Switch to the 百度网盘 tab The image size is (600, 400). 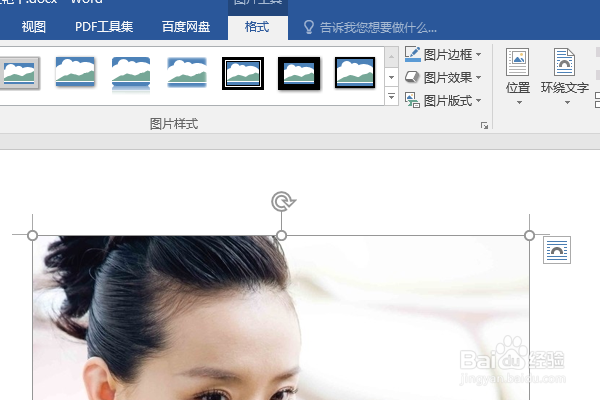[186, 27]
